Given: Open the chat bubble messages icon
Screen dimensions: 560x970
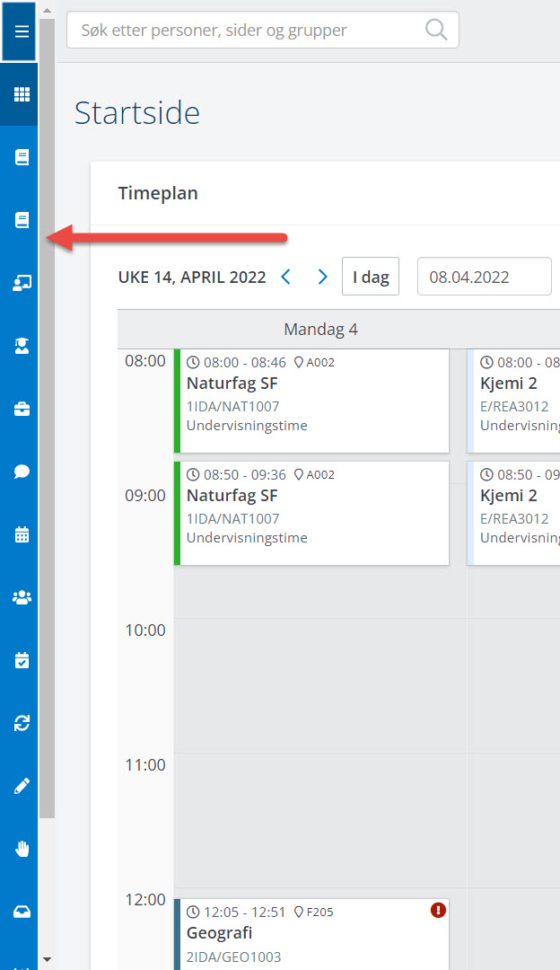Looking at the screenshot, I should (x=22, y=472).
